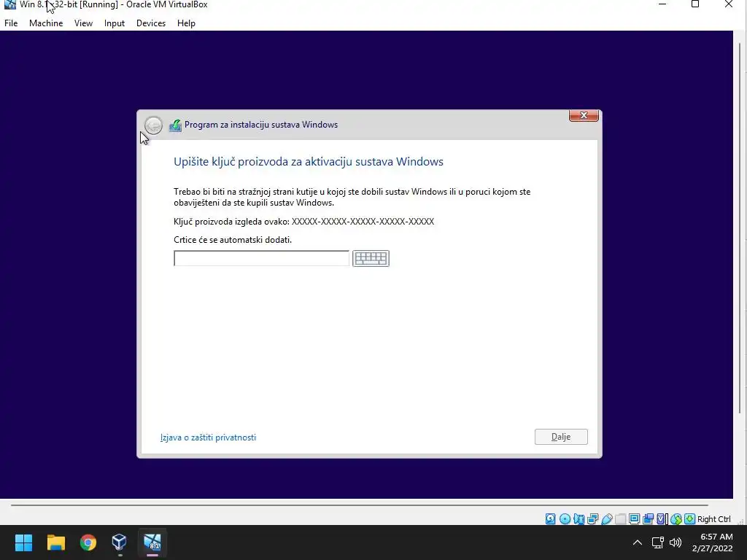Open the audio indicator in VirtualBox status bar
This screenshot has height=560, width=747.
(578, 519)
